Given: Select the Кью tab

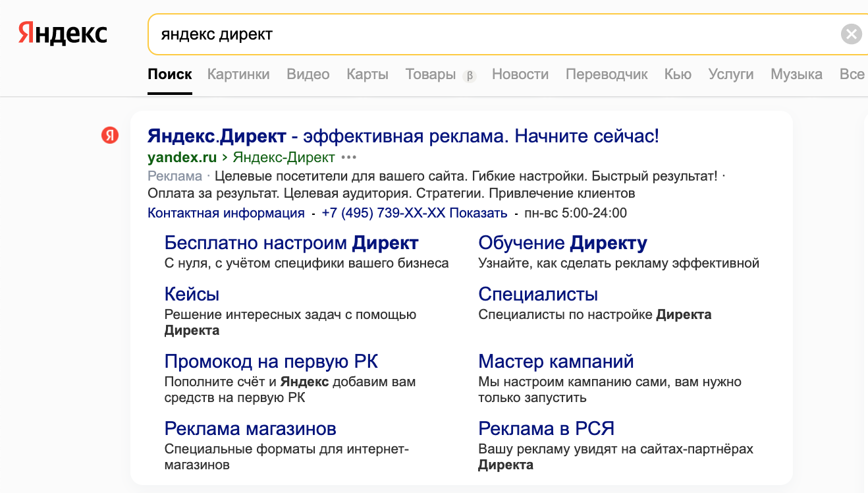Looking at the screenshot, I should click(x=678, y=74).
